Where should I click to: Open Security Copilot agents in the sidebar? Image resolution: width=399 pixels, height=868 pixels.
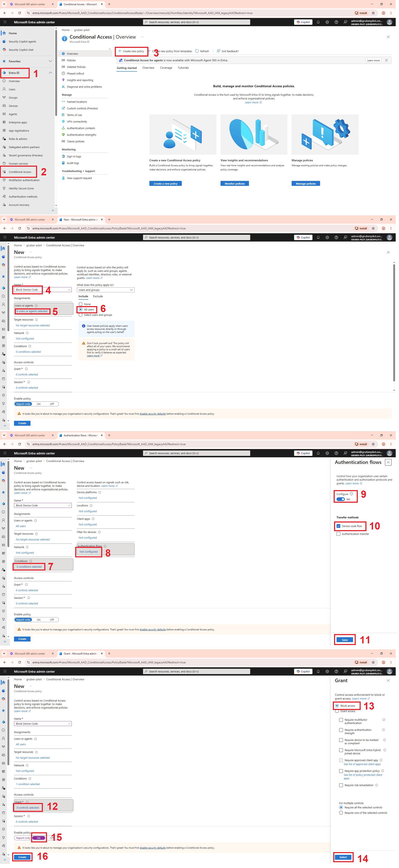[x=22, y=42]
